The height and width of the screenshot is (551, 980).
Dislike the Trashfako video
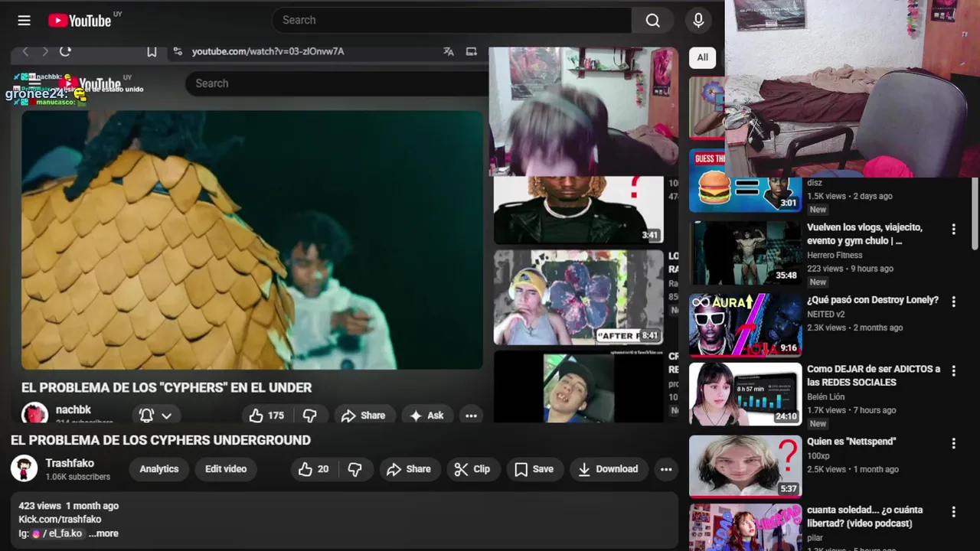point(355,469)
